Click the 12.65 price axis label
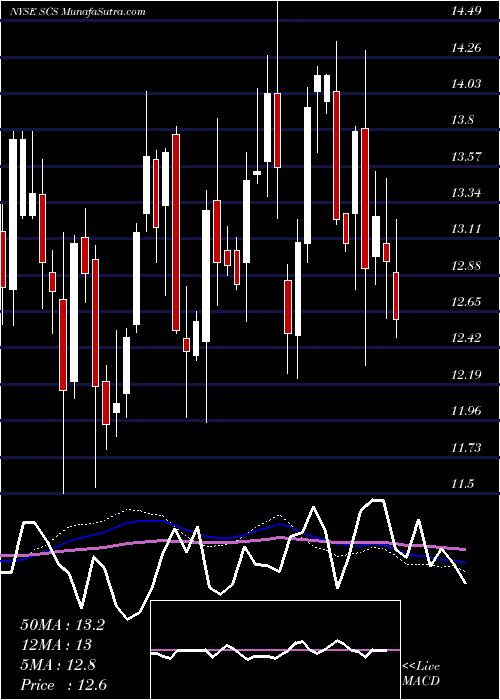Image resolution: width=500 pixels, height=700 pixels. pos(466,301)
